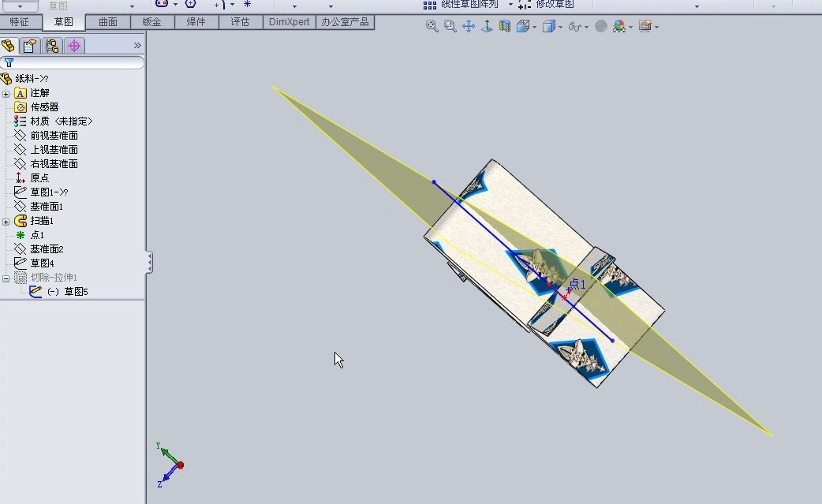Image resolution: width=822 pixels, height=504 pixels.
Task: Open the Hide/Show Items dropdown arrow
Action: (x=586, y=27)
